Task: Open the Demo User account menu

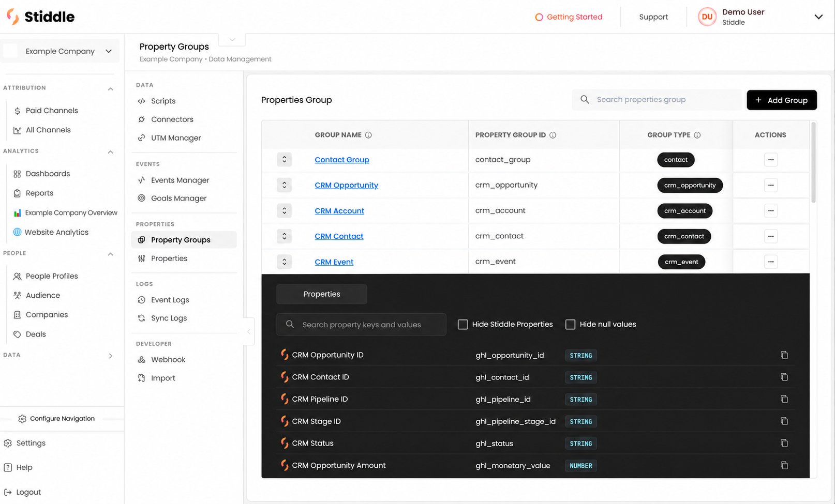Action: 761,17
